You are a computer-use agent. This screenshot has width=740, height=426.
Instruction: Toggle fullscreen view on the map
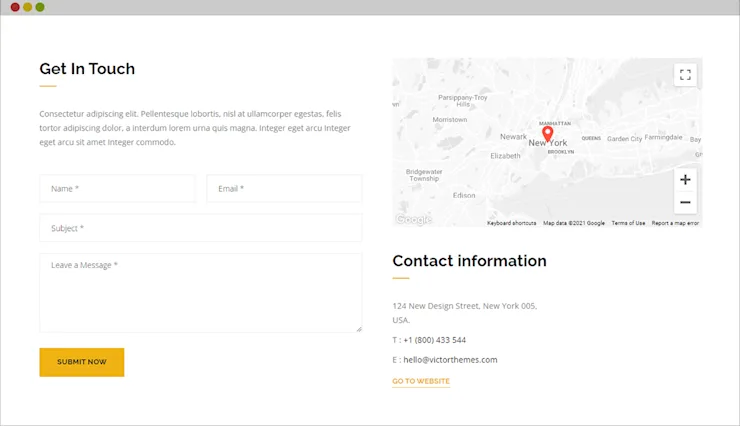pyautogui.click(x=685, y=75)
